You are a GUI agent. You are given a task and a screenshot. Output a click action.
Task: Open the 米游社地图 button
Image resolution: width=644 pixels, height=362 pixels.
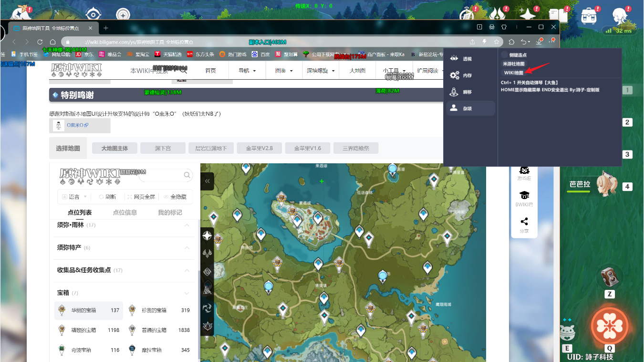514,64
